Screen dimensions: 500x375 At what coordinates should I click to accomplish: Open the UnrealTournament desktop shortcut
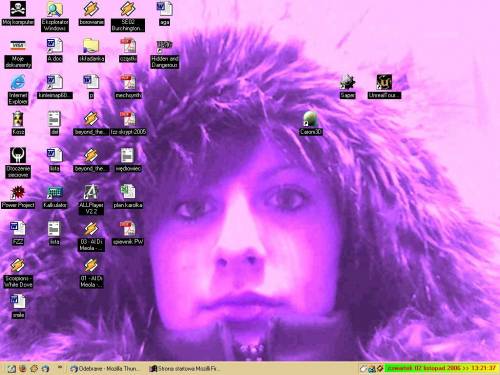click(x=384, y=82)
